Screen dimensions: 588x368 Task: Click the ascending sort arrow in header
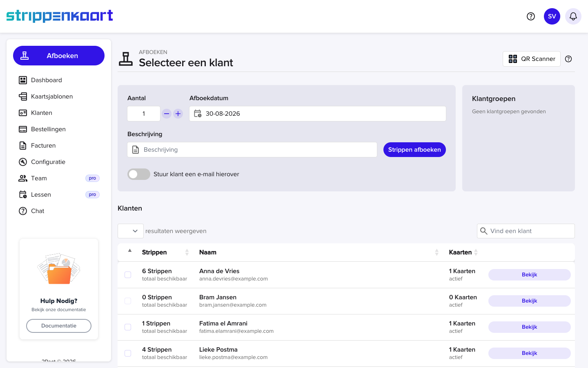pyautogui.click(x=130, y=251)
